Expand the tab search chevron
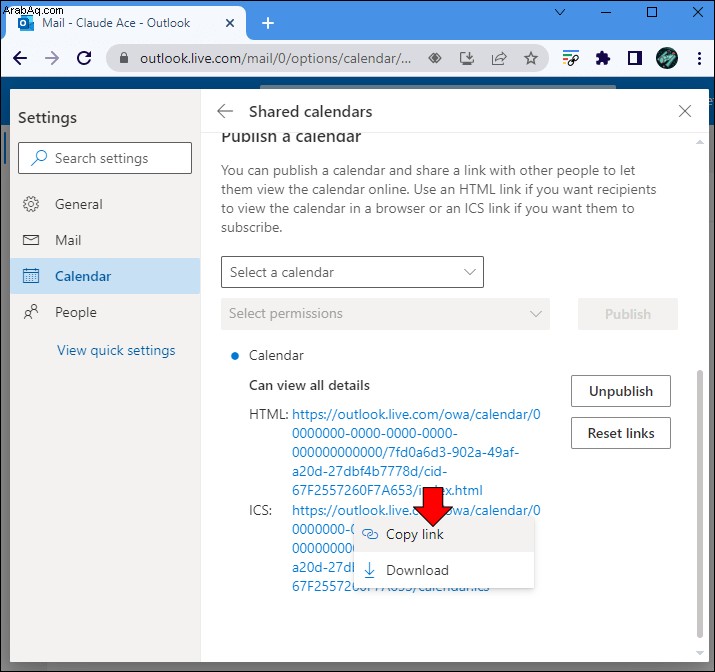This screenshot has width=715, height=672. (x=560, y=12)
